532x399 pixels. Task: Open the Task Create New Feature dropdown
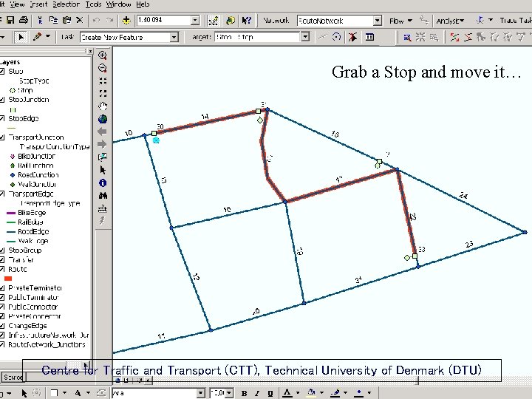point(174,37)
